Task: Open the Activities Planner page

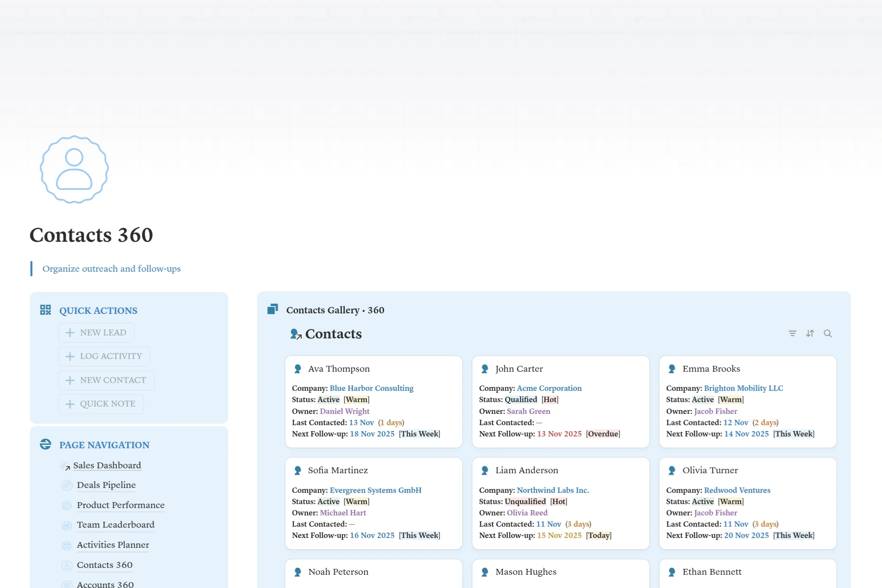Action: coord(113,545)
